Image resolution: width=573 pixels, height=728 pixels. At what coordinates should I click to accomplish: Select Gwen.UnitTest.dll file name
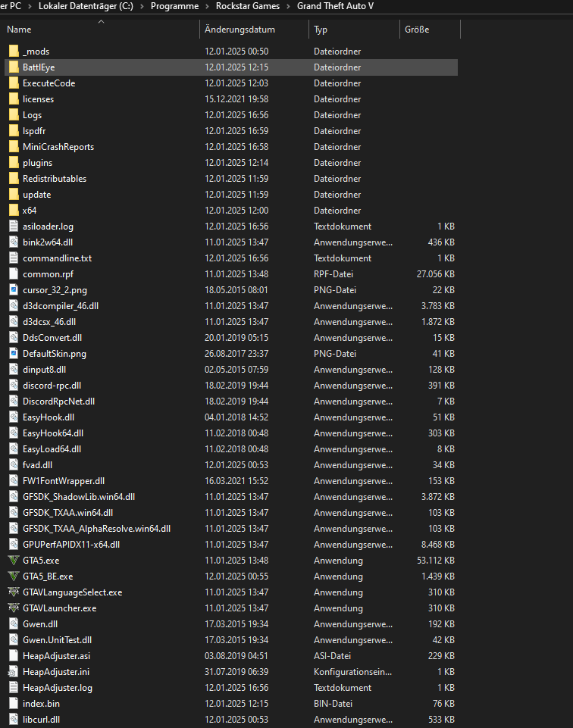tap(57, 640)
